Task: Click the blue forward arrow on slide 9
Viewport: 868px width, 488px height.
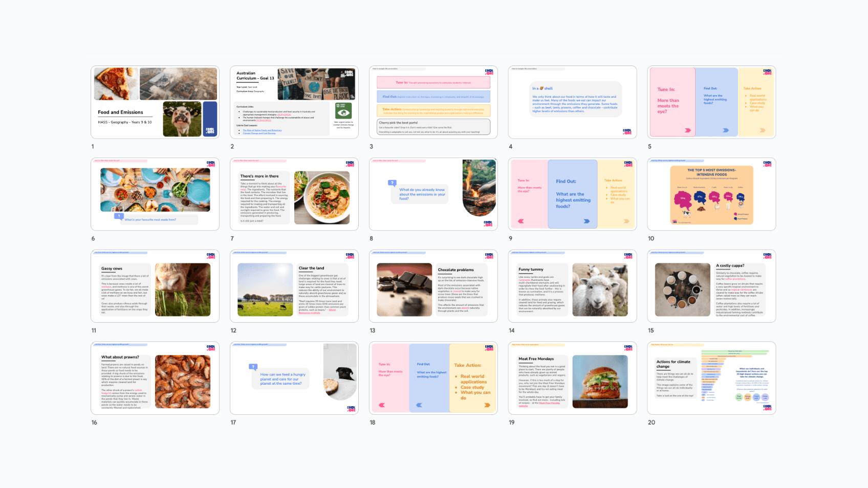Action: tap(587, 221)
